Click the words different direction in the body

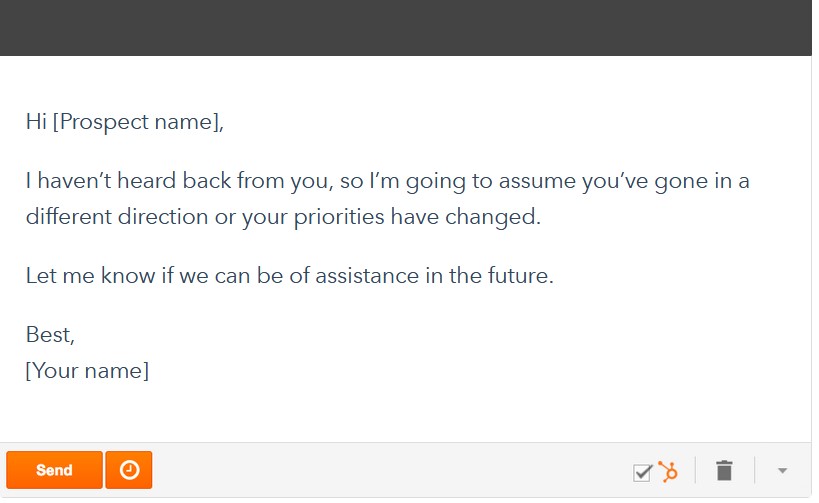click(x=117, y=217)
